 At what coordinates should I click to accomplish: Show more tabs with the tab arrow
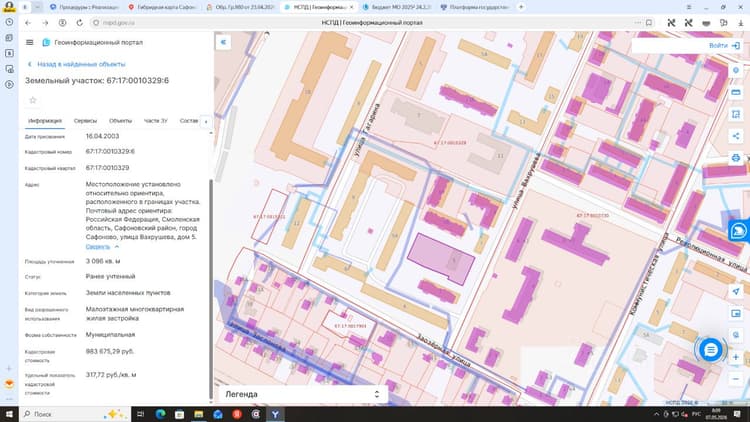pos(206,122)
